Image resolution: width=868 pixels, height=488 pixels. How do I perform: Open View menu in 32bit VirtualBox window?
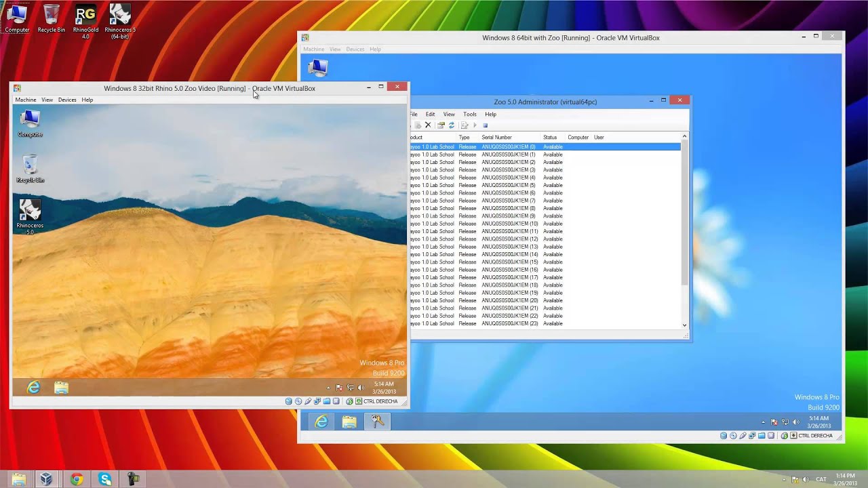47,100
